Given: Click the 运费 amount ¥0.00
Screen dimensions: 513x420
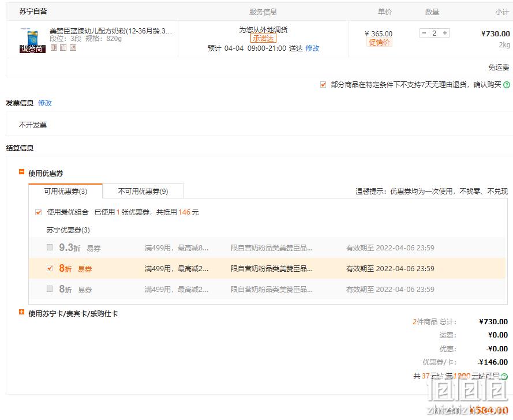Looking at the screenshot, I should (497, 335).
